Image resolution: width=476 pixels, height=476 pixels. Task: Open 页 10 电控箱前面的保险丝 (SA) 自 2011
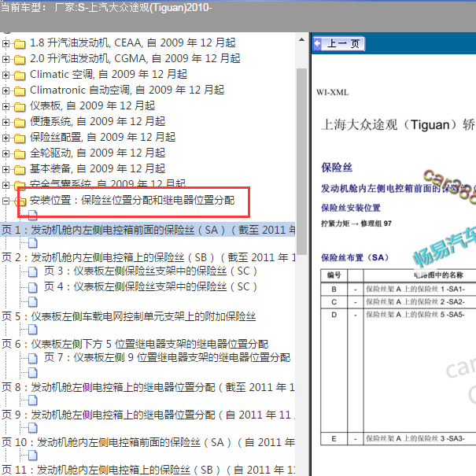(148, 442)
